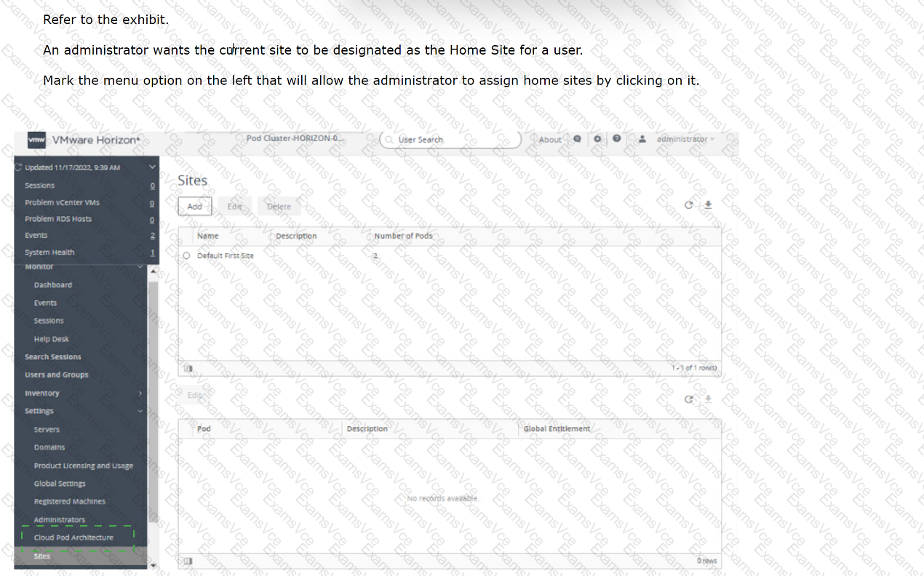Refresh the Sites table
Screen dimensions: 924x576
point(689,205)
